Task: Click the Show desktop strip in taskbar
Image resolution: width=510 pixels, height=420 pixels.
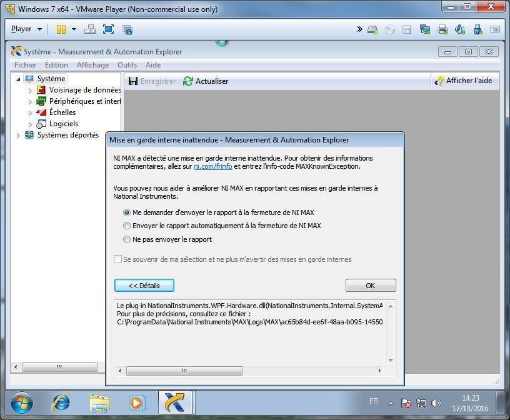Action: point(501,402)
